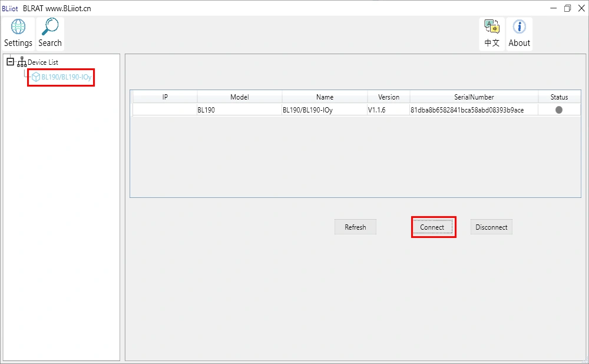Collapse the Device List tree node

(x=11, y=62)
